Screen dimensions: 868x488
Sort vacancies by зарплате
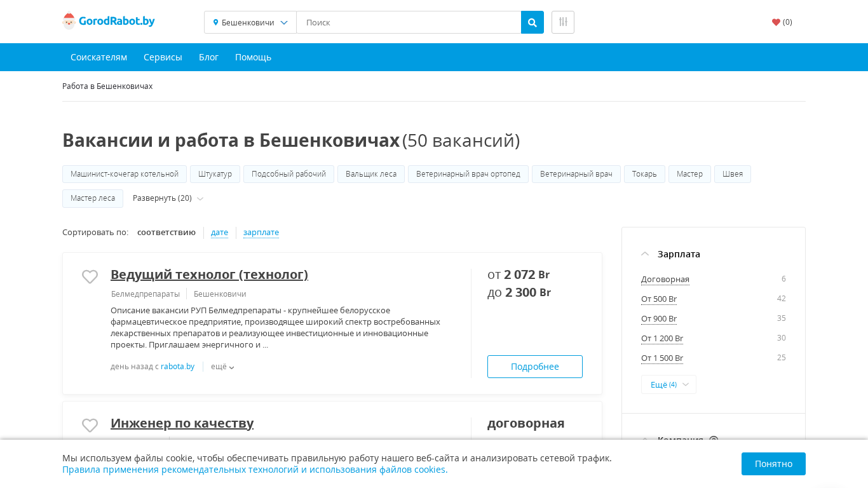point(261,233)
